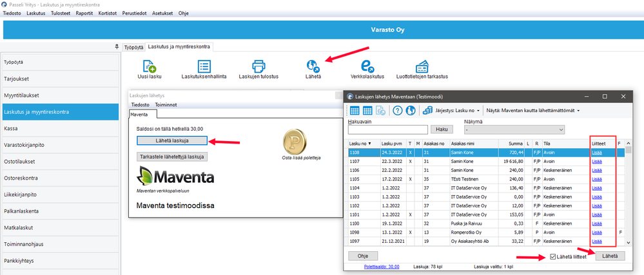
Task: Expand the Näkymä combo box
Action: click(514, 129)
